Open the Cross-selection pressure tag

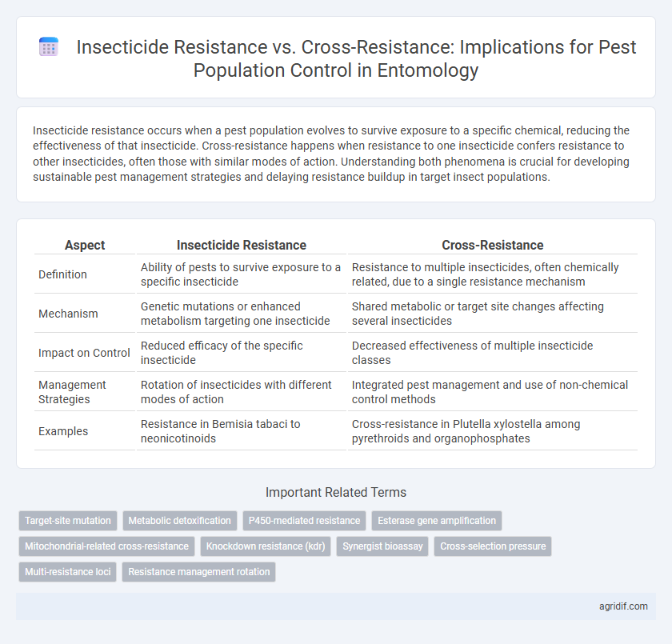(493, 546)
